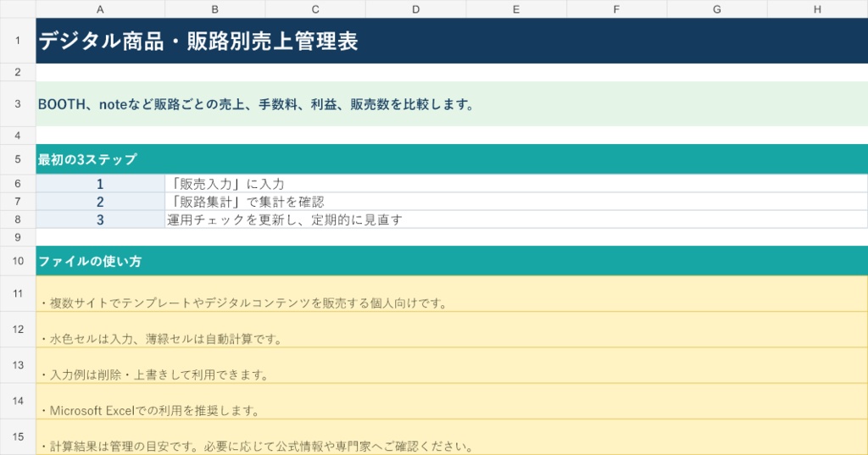Select row 4 header
This screenshot has width=868, height=455.
click(x=18, y=135)
